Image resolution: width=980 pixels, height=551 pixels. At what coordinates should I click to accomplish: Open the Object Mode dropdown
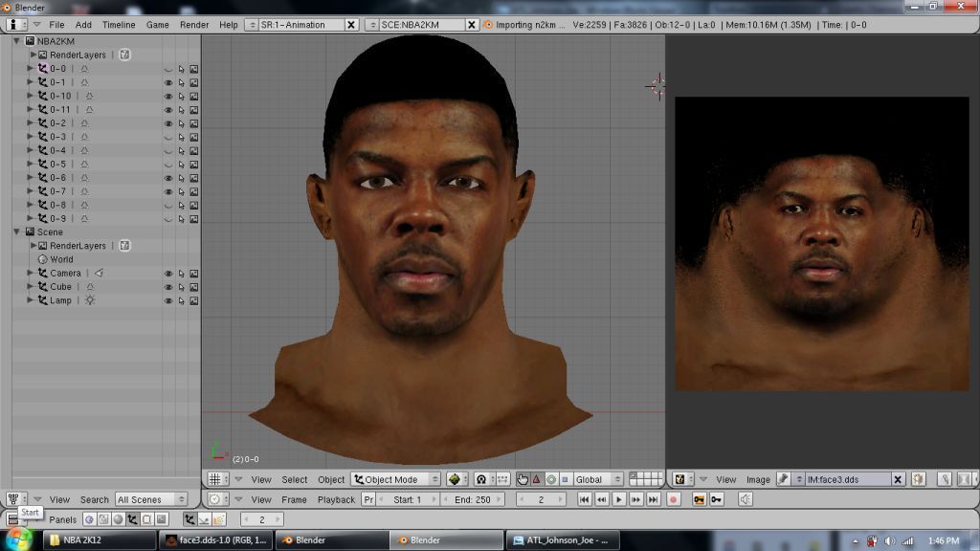coord(395,479)
